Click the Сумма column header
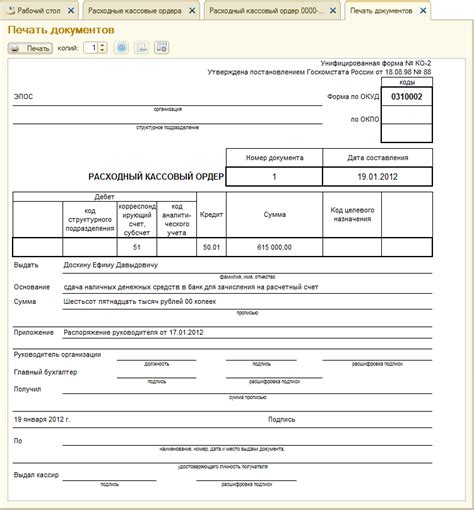Viewport: 474px width, 510px height. (x=275, y=214)
